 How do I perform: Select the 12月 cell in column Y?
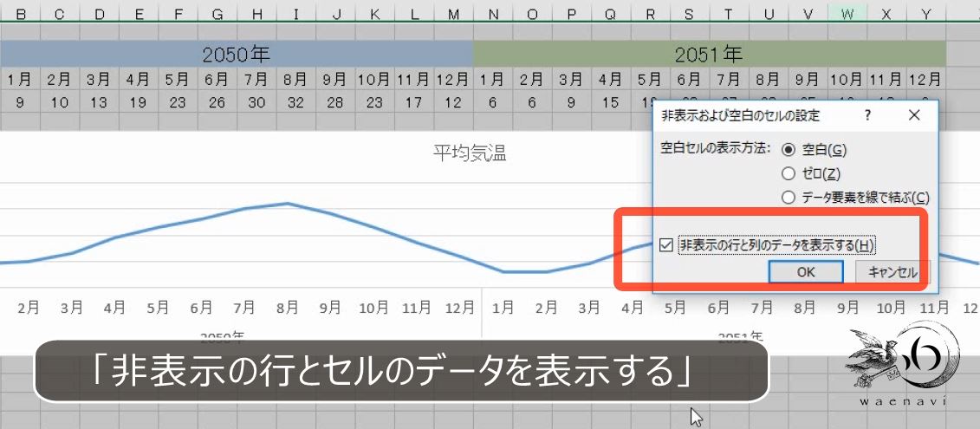click(x=925, y=80)
